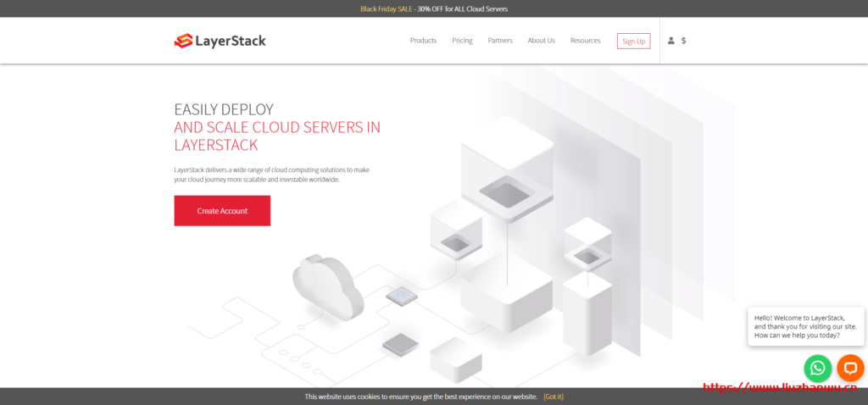Go to the Pricing page
The image size is (868, 405).
[462, 41]
